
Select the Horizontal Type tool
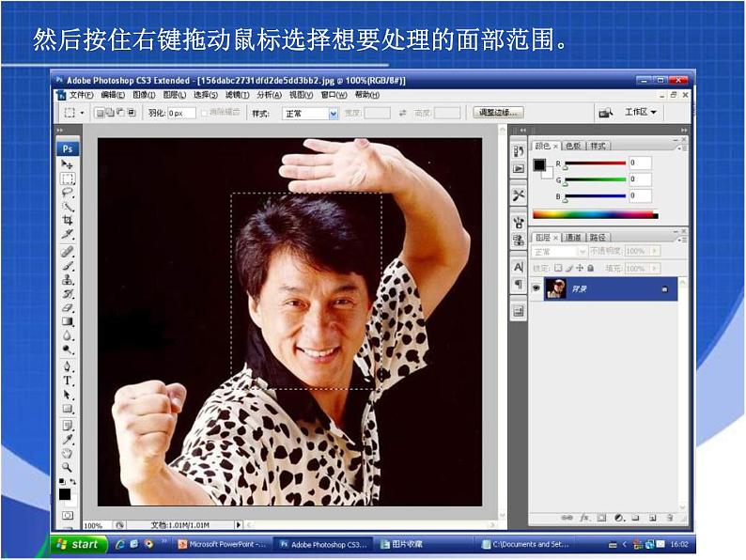[x=68, y=381]
